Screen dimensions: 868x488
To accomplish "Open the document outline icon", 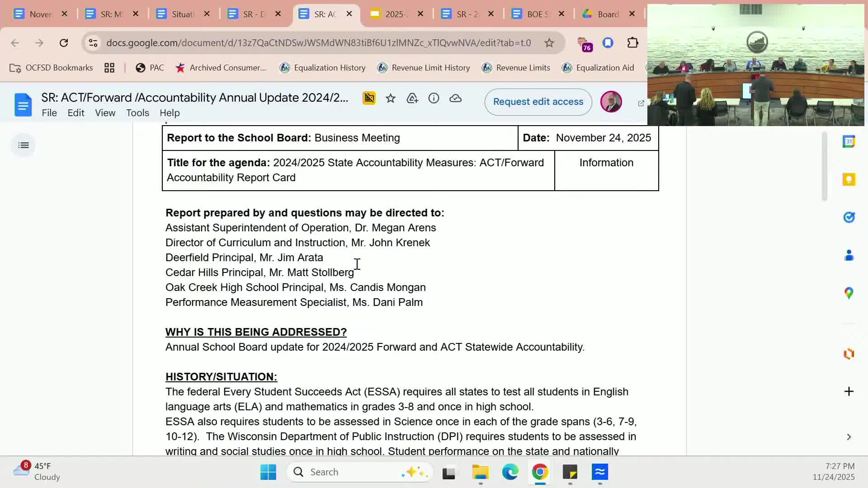I will (24, 145).
